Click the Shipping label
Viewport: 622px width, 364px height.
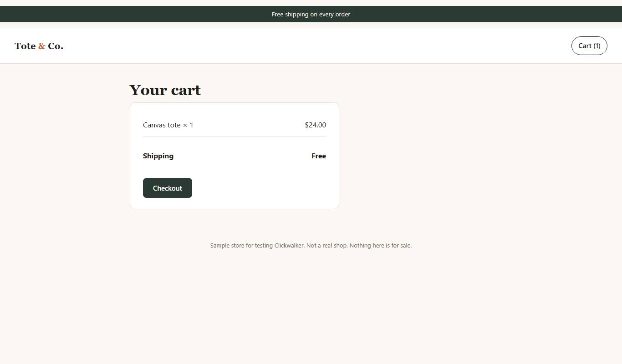click(158, 156)
